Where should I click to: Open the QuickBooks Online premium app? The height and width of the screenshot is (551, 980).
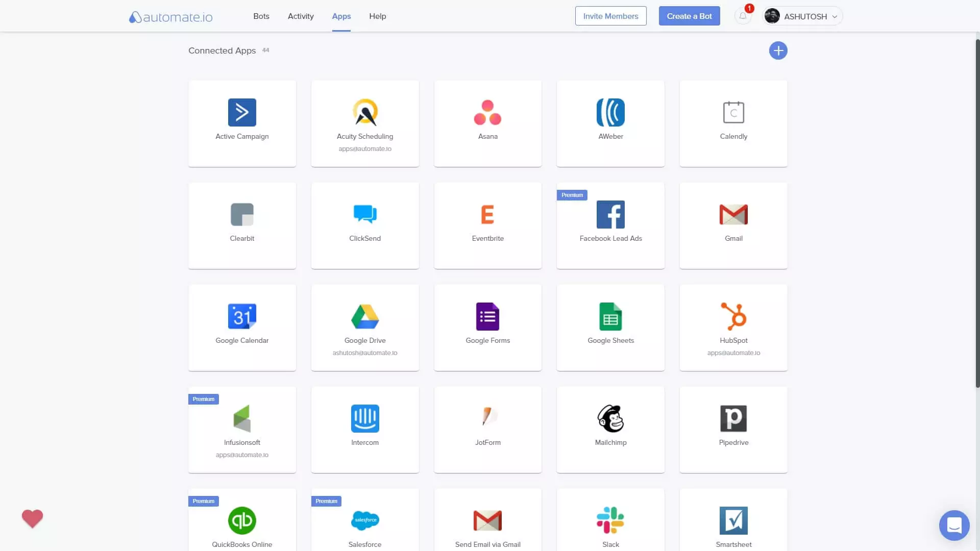click(x=241, y=521)
